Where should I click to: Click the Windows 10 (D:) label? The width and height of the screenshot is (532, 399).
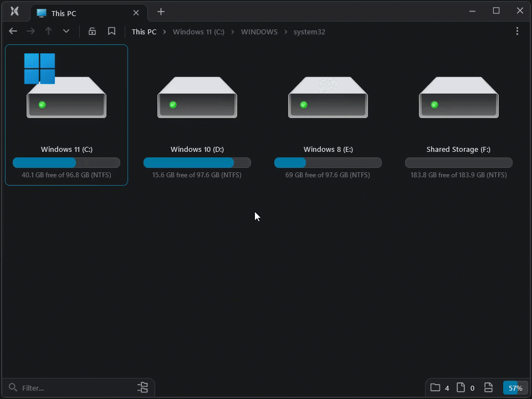pos(197,149)
